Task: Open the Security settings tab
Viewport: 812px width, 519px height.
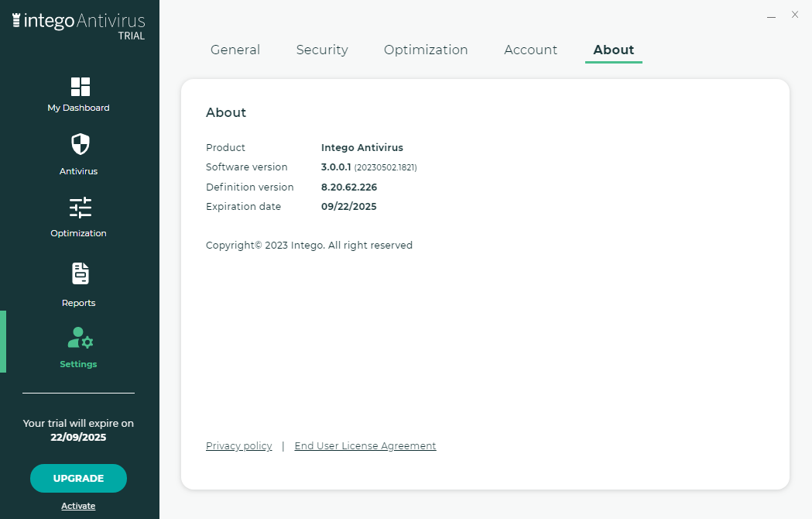Action: tap(322, 50)
